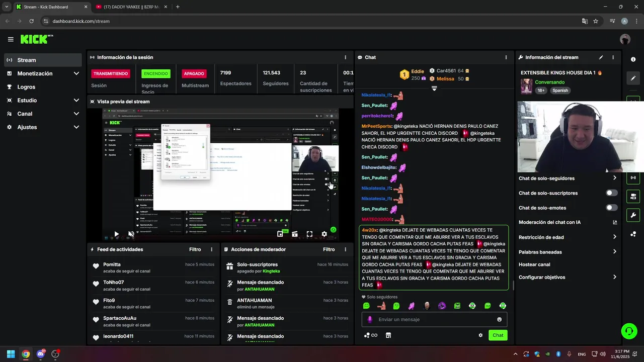This screenshot has height=362, width=644.
Task: Open Discord from the taskbar
Action: click(x=41, y=354)
